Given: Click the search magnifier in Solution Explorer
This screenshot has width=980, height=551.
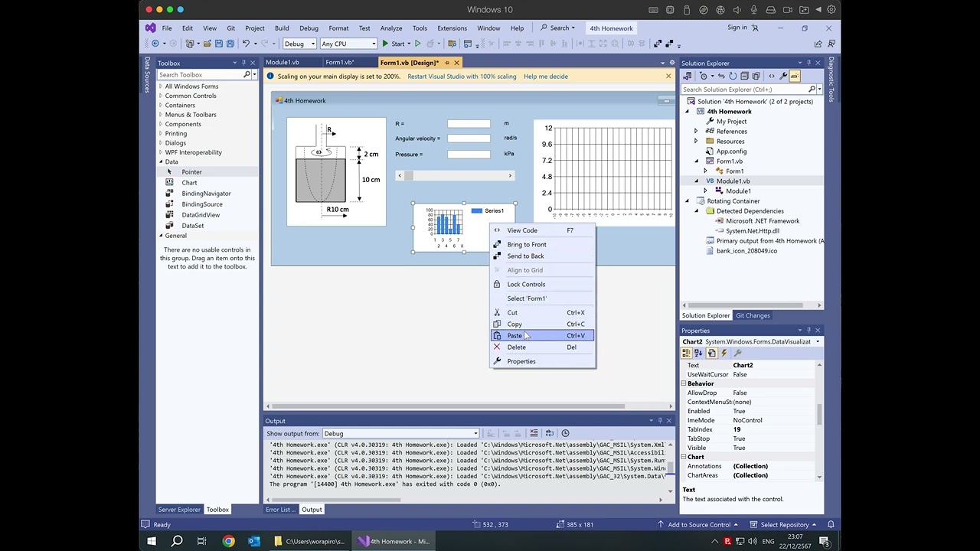Looking at the screenshot, I should [x=811, y=90].
